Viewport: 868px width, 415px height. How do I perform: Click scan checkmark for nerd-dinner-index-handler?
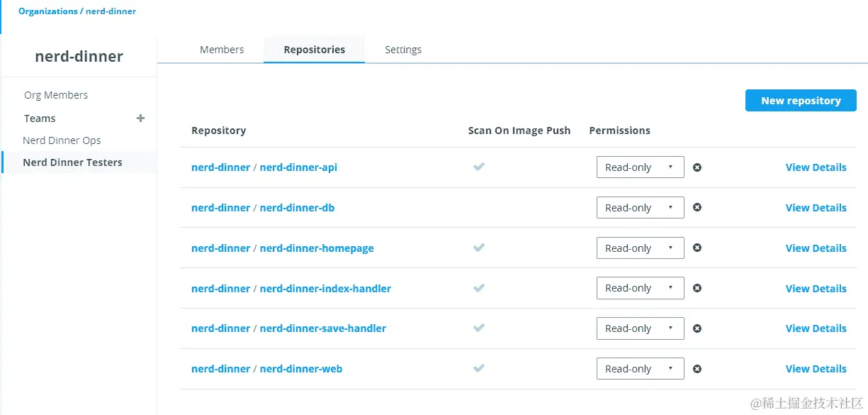pos(479,288)
